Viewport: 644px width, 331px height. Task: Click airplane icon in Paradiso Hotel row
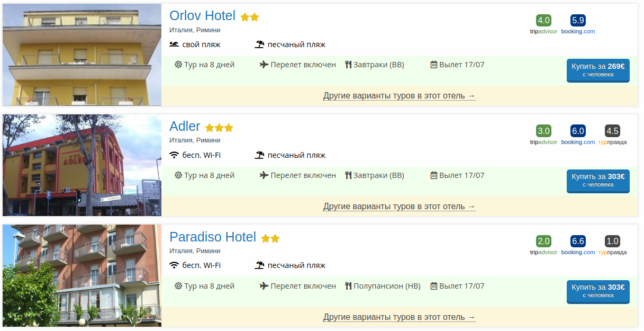point(264,286)
